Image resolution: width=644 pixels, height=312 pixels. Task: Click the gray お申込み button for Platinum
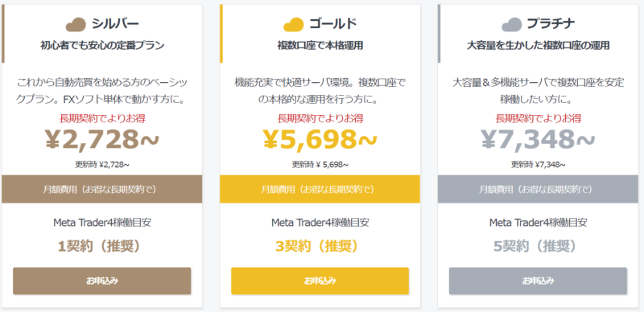[538, 281]
